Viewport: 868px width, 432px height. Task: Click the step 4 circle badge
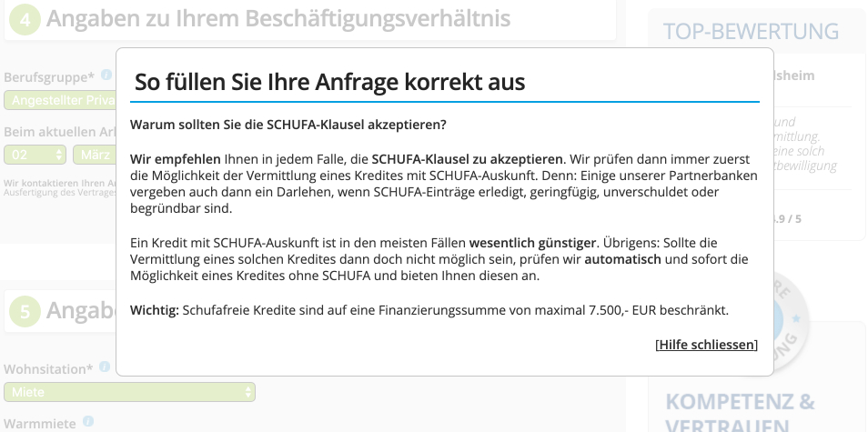(25, 19)
